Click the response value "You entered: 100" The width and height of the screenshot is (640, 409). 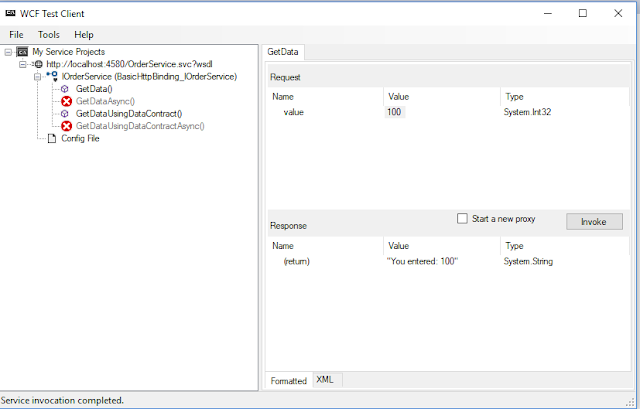tap(422, 261)
